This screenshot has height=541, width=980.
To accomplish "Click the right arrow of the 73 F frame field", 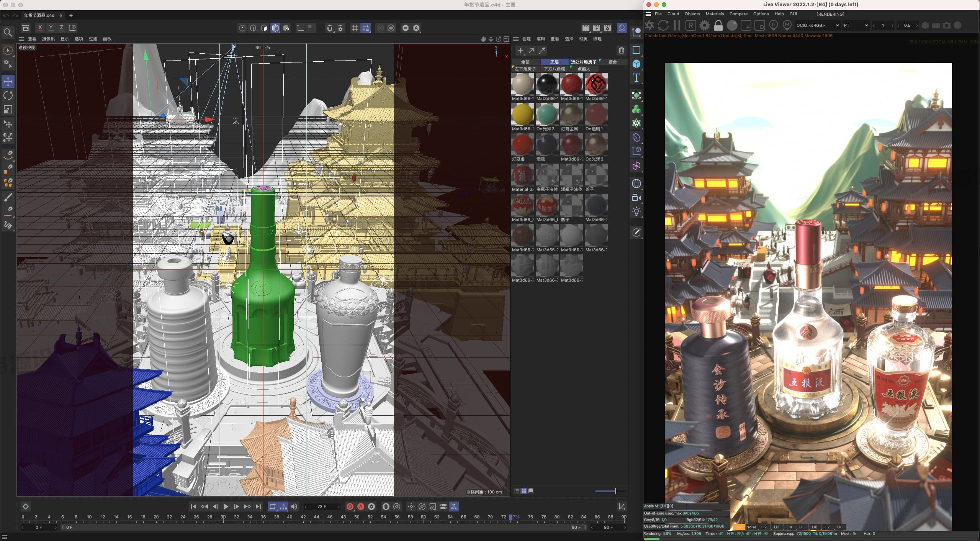I will pos(339,507).
